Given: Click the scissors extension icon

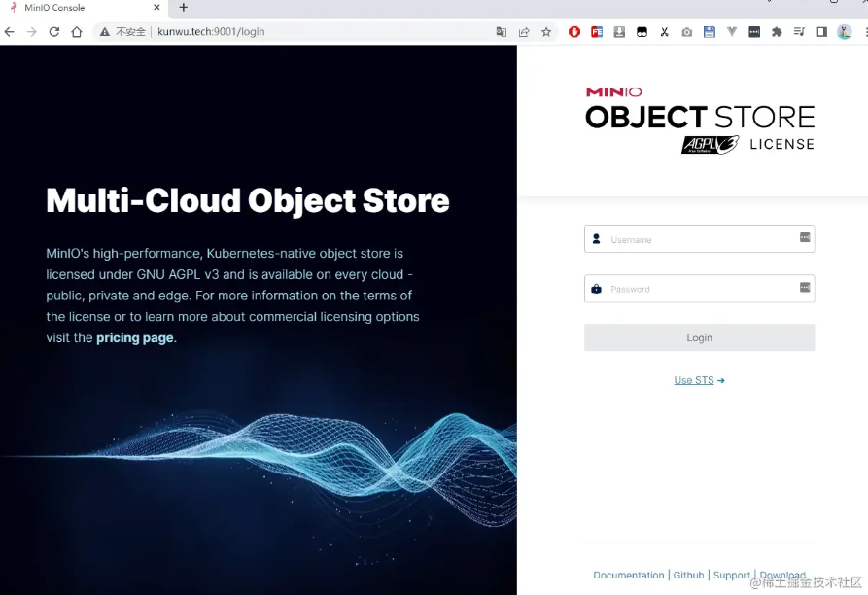Looking at the screenshot, I should coord(665,32).
